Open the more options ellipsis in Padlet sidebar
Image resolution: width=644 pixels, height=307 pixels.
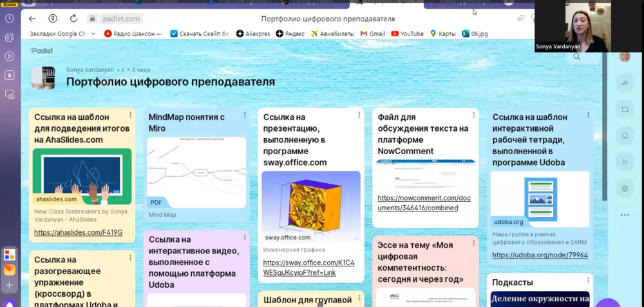pyautogui.click(x=624, y=215)
